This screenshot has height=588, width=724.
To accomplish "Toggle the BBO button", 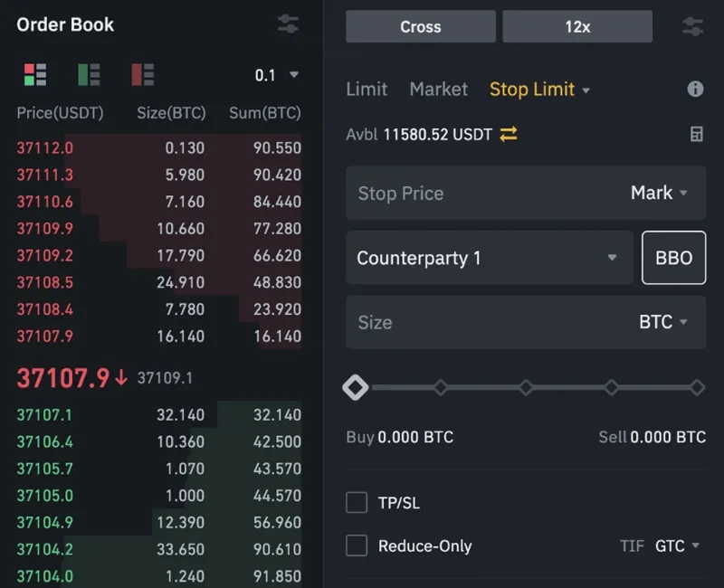I will click(x=673, y=258).
